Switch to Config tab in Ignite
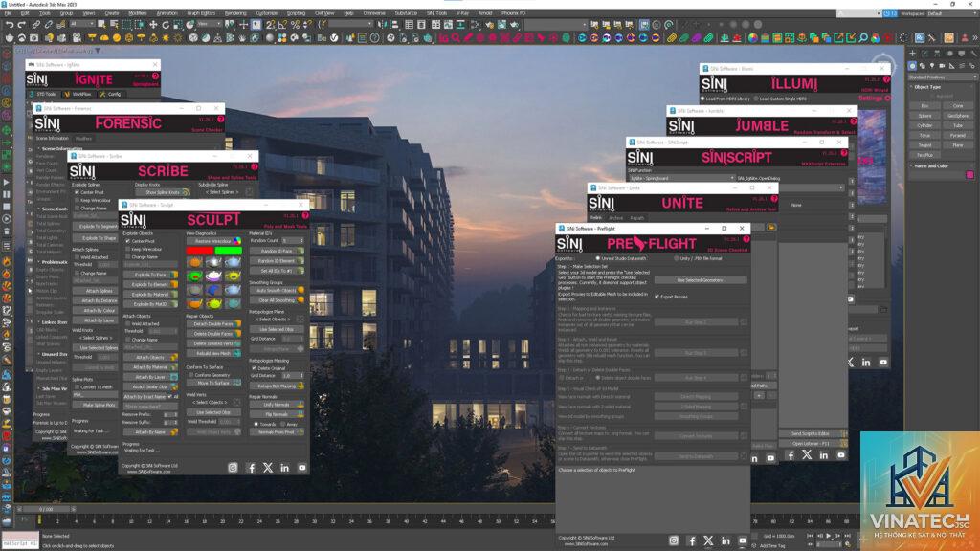This screenshot has height=551, width=980. 111,94
